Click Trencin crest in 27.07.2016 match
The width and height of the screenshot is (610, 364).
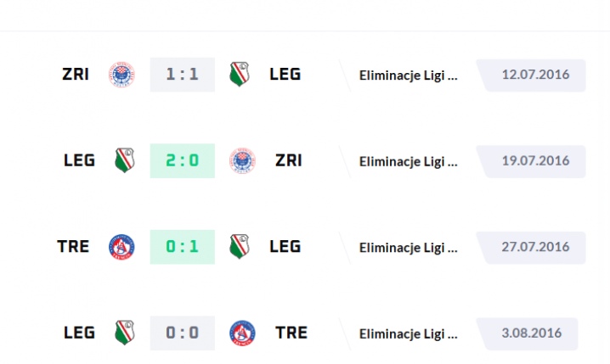tap(121, 247)
